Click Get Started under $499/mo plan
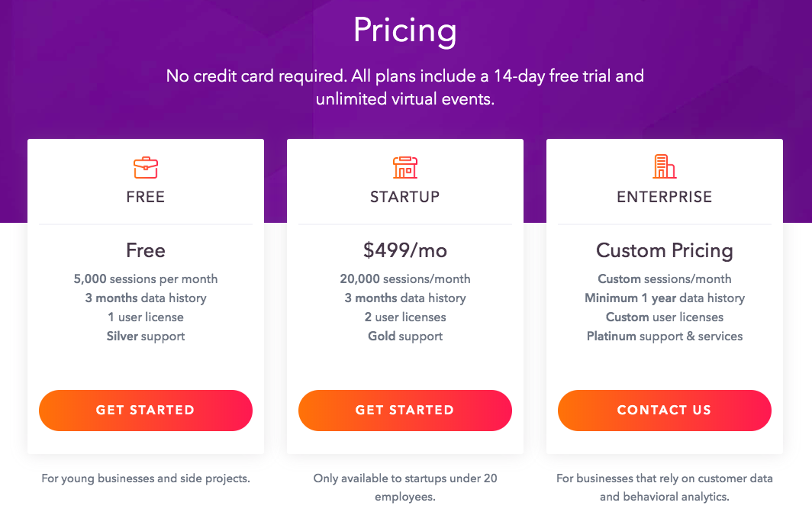Image resolution: width=812 pixels, height=525 pixels. 405,410
